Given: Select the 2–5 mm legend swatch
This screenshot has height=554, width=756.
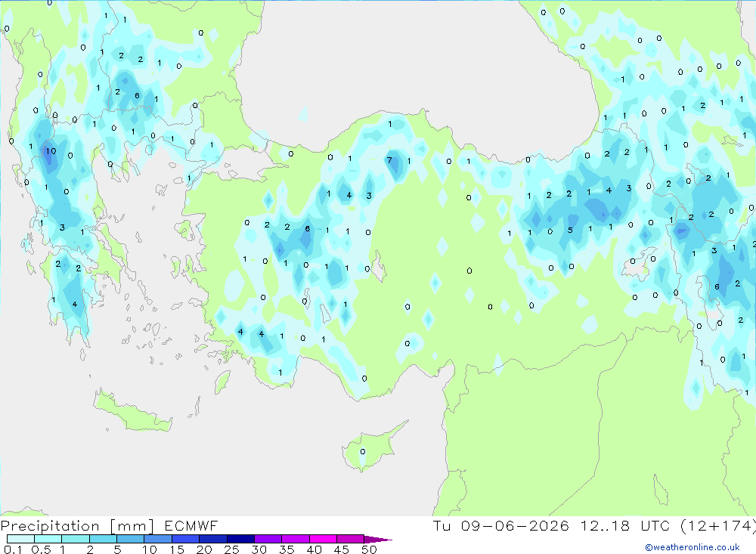Looking at the screenshot, I should [103, 539].
